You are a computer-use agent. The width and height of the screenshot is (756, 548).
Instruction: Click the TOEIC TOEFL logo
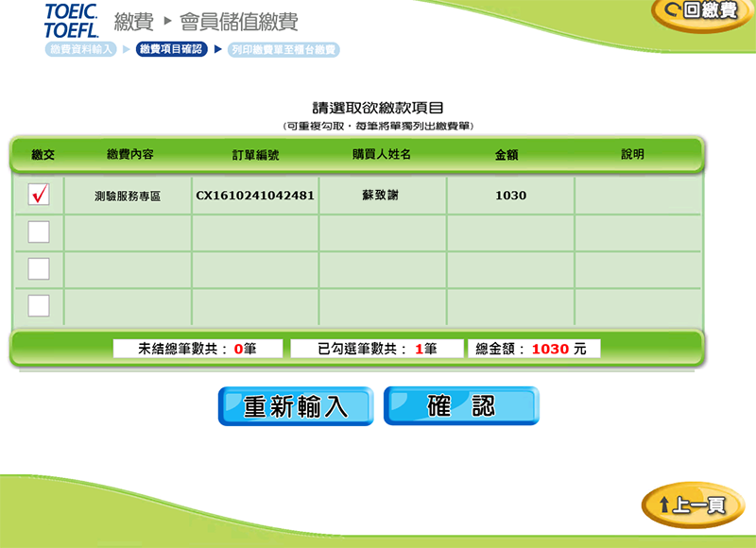(71, 20)
